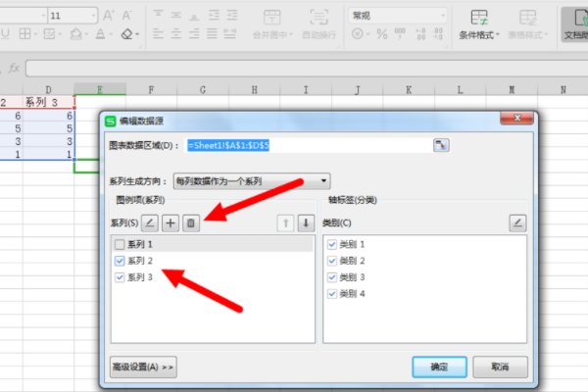Click the fx insert function icon
The height and width of the screenshot is (392, 588).
[15, 68]
